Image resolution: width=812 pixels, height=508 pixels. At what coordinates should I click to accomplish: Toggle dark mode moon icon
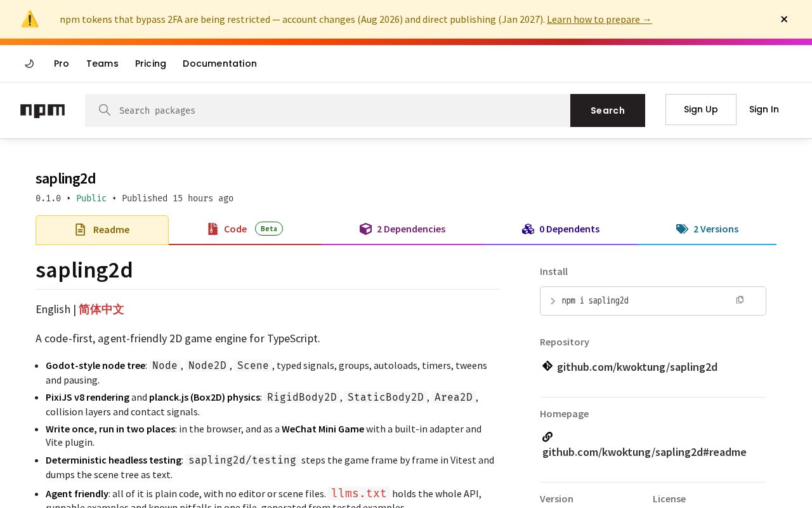(x=29, y=63)
